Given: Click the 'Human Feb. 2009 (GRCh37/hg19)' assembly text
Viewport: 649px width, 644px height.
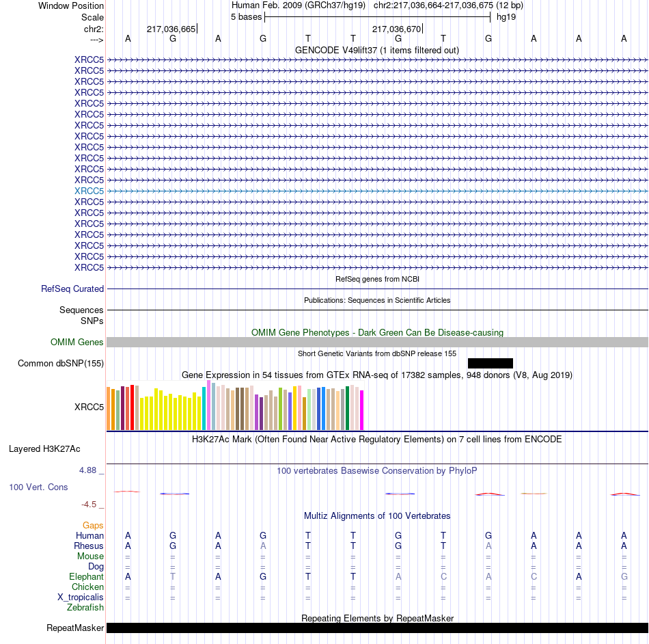Looking at the screenshot, I should (x=299, y=5).
